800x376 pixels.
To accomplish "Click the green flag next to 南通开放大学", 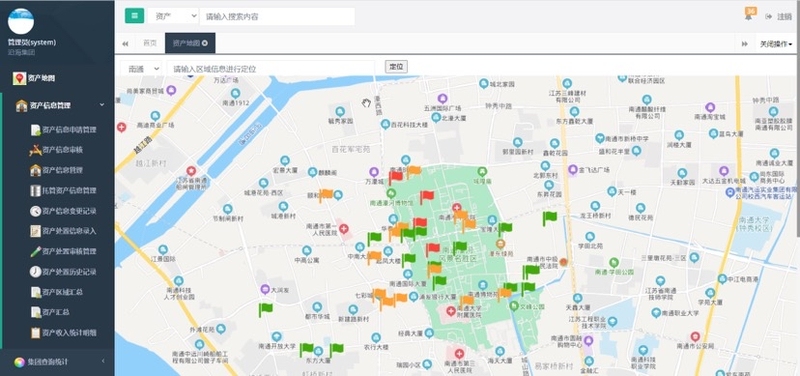I will (x=306, y=349).
